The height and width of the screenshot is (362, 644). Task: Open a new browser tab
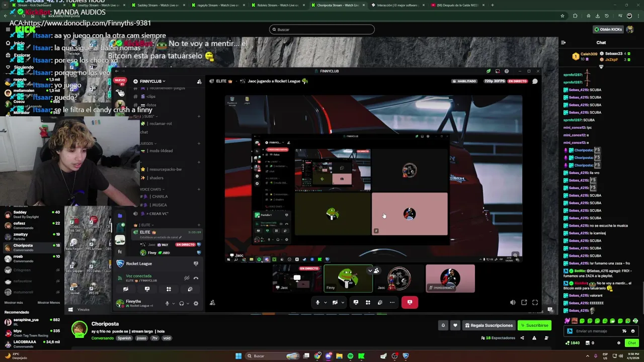tap(493, 5)
